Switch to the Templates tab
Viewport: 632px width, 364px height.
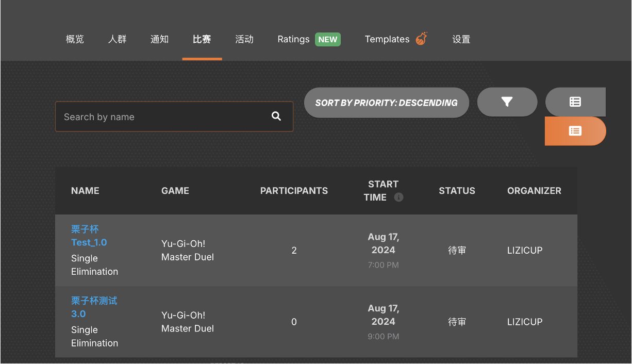387,39
